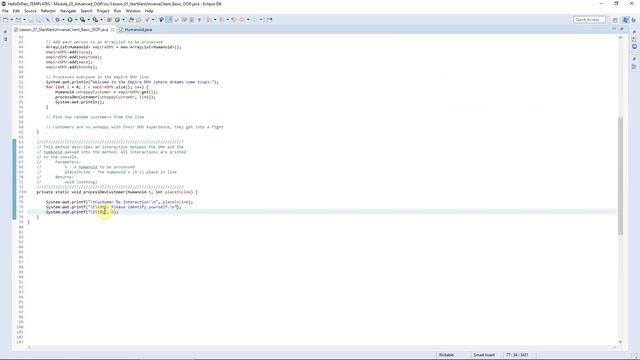Select the Java perspective icon
This screenshot has width=640, height=360.
[626, 20]
